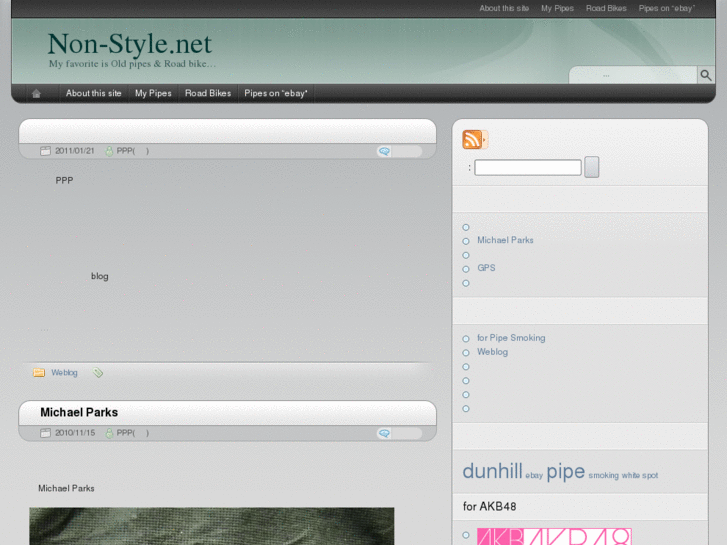This screenshot has width=727, height=545.
Task: Click the calendar icon beside 2011/01/21
Action: click(45, 151)
